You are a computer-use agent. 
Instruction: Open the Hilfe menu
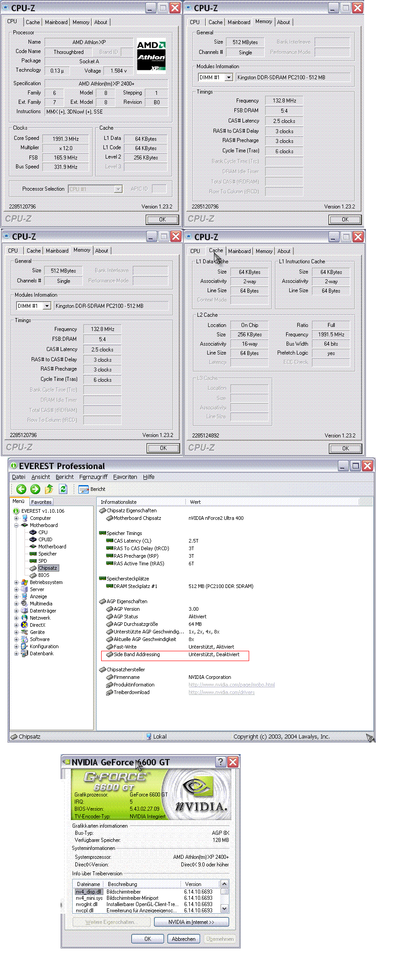coord(149,477)
